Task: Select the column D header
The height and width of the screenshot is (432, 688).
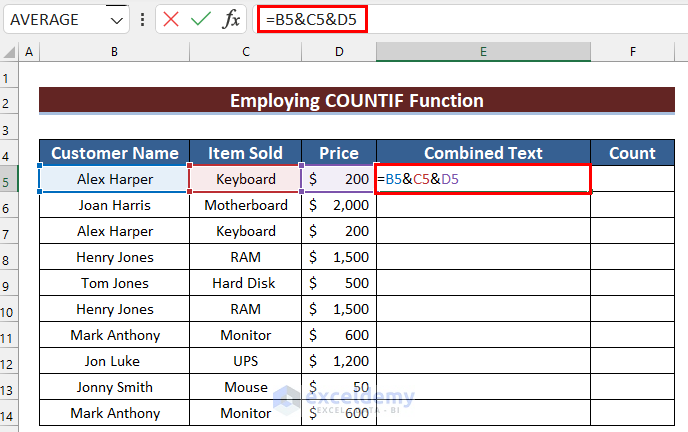Action: [339, 52]
